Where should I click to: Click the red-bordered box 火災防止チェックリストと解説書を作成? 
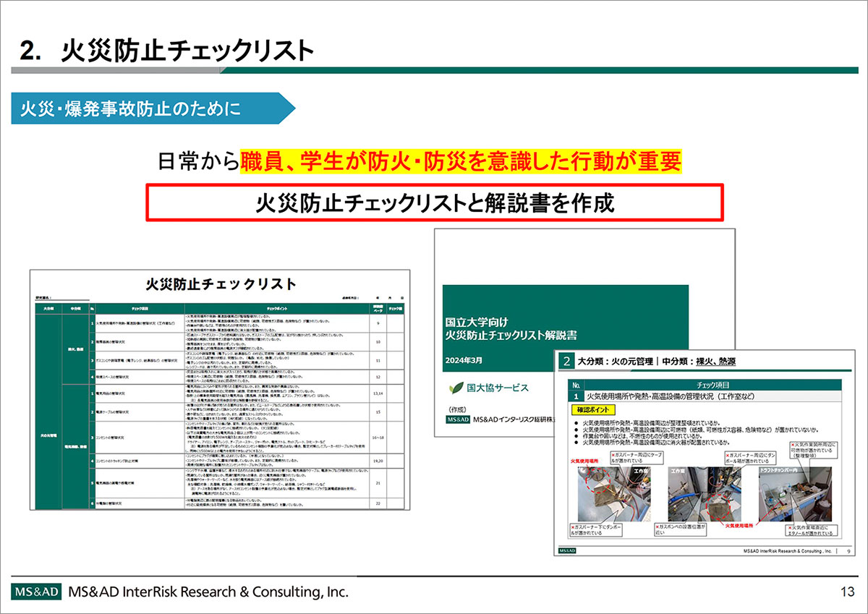(435, 202)
